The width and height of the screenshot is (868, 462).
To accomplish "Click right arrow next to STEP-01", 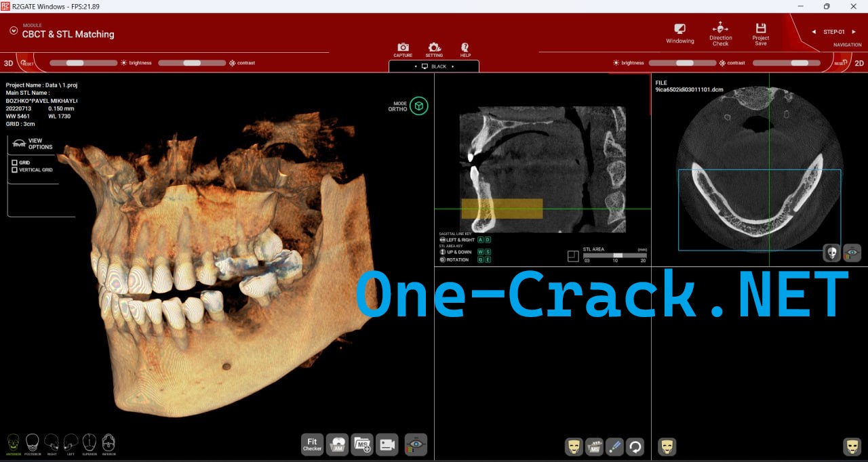I will coord(853,32).
